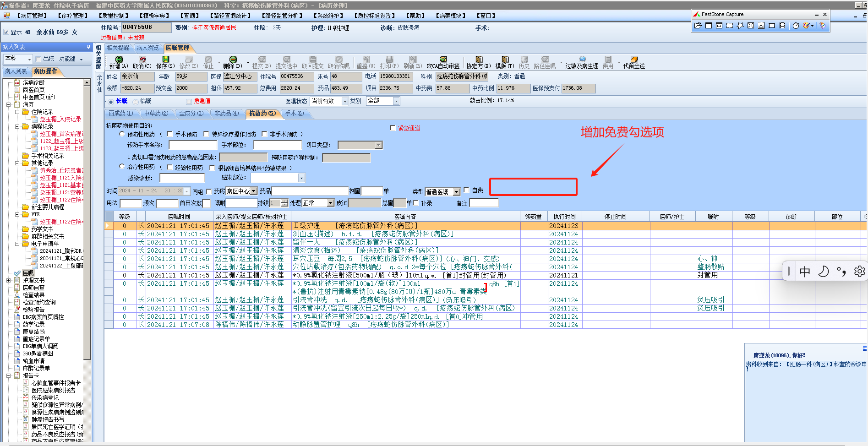868x446 pixels.
Task: Click the input method 中 language icon
Action: pos(805,272)
